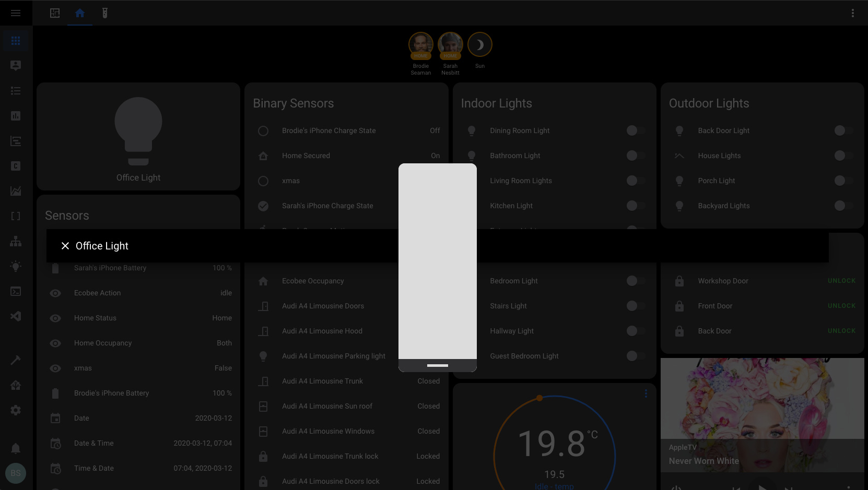Click the Audi A4 Limousine Windows row
The image size is (868, 490).
[x=346, y=431]
